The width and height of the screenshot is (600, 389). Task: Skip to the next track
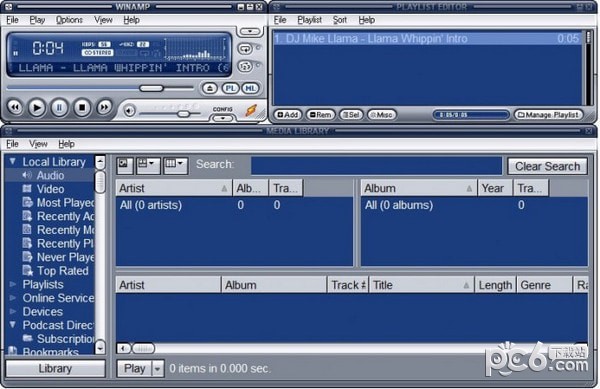[x=104, y=107]
